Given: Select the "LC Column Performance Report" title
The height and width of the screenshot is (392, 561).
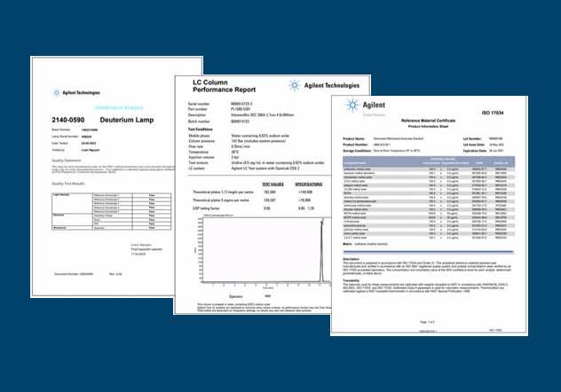Looking at the screenshot, I should (224, 86).
